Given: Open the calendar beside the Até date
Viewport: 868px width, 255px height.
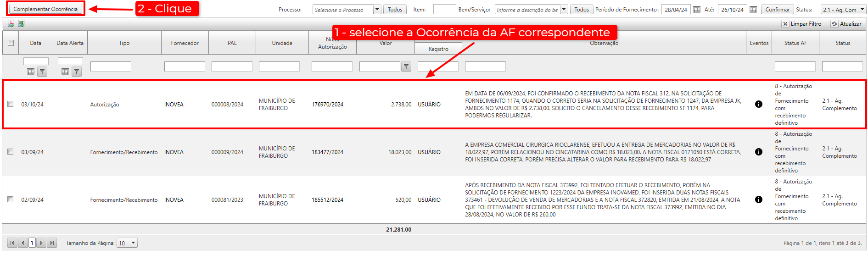Looking at the screenshot, I should (753, 10).
